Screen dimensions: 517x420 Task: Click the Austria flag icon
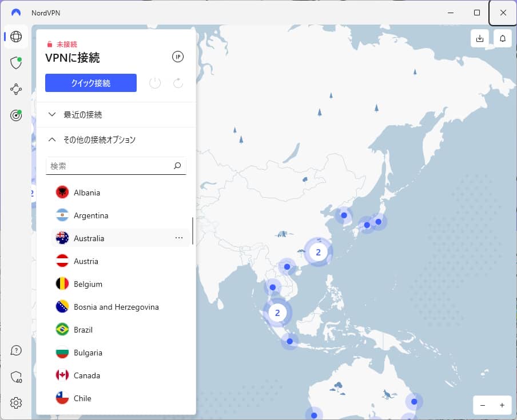pyautogui.click(x=62, y=261)
